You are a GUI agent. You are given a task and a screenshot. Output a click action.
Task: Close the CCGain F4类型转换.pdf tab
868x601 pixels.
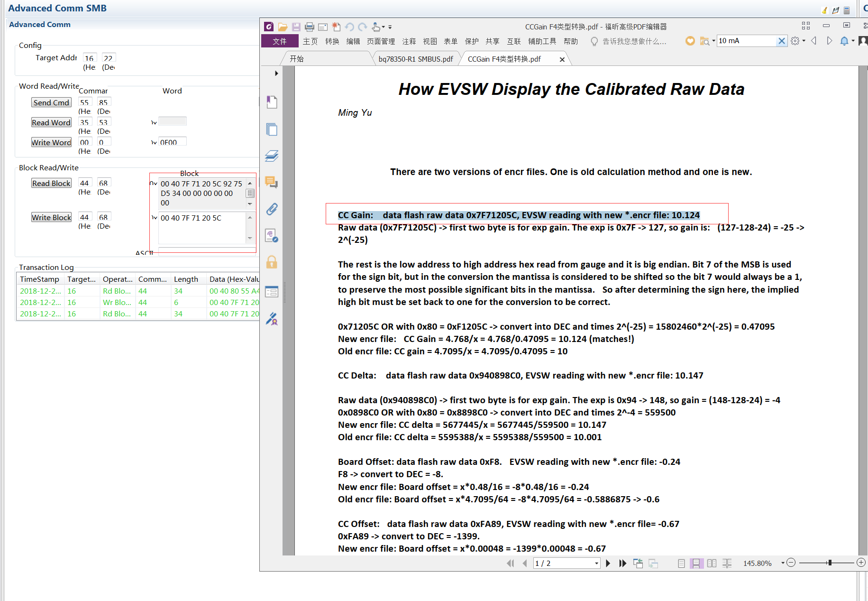tap(562, 59)
